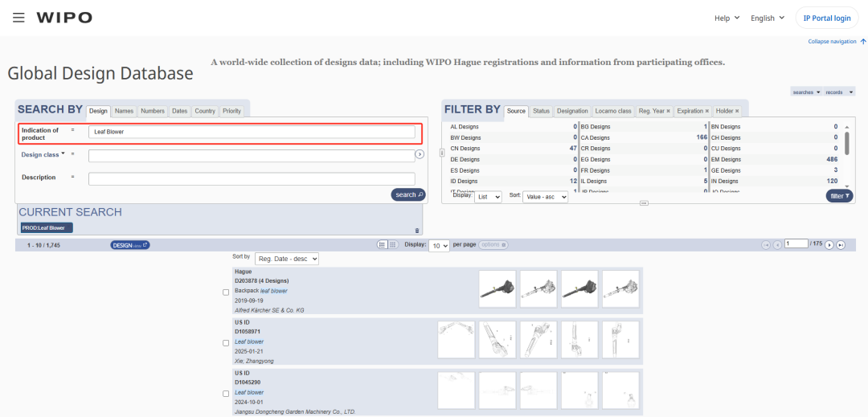
Task: Open the English language dropdown
Action: (x=768, y=18)
